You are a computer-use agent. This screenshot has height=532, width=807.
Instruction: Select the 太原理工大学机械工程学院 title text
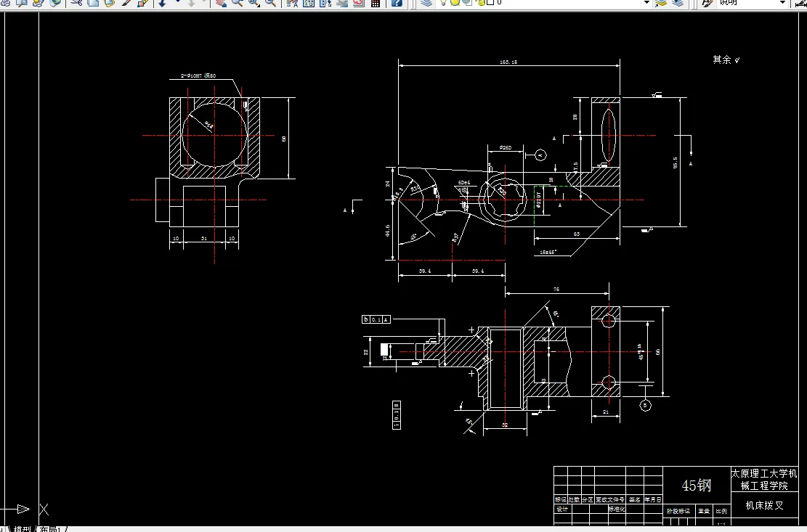[x=764, y=479]
